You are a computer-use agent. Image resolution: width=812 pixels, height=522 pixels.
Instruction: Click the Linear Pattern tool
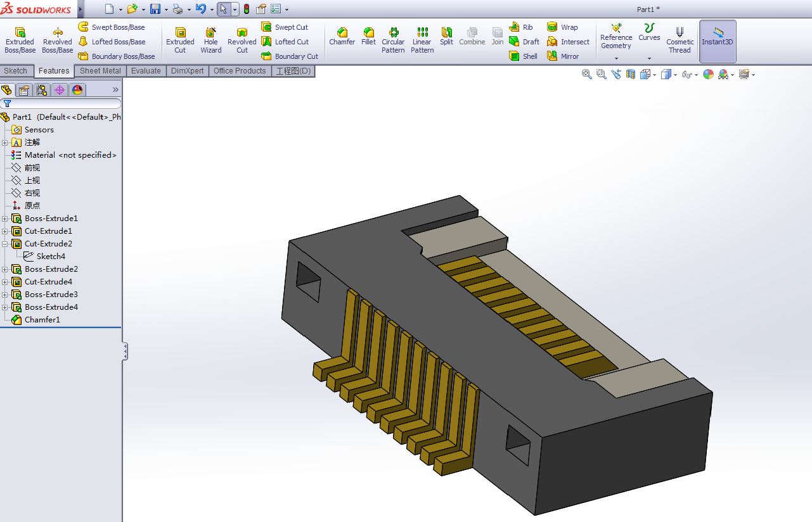422,40
